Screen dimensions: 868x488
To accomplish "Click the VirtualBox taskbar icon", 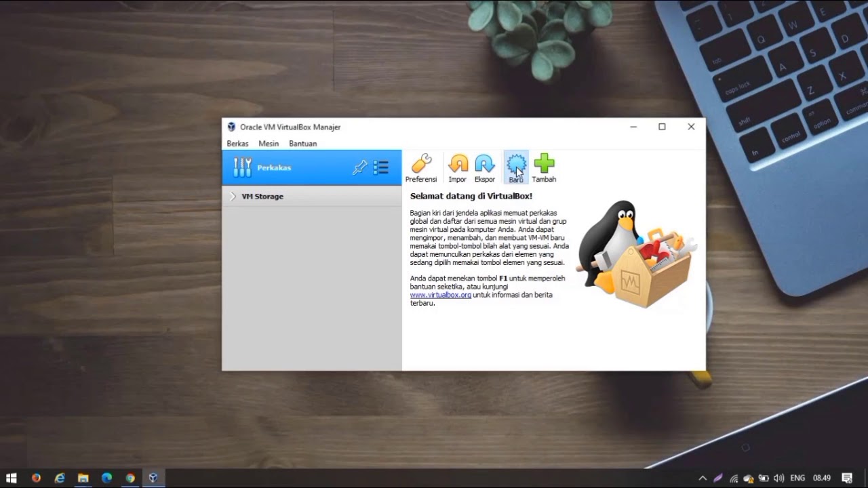I will 153,478.
